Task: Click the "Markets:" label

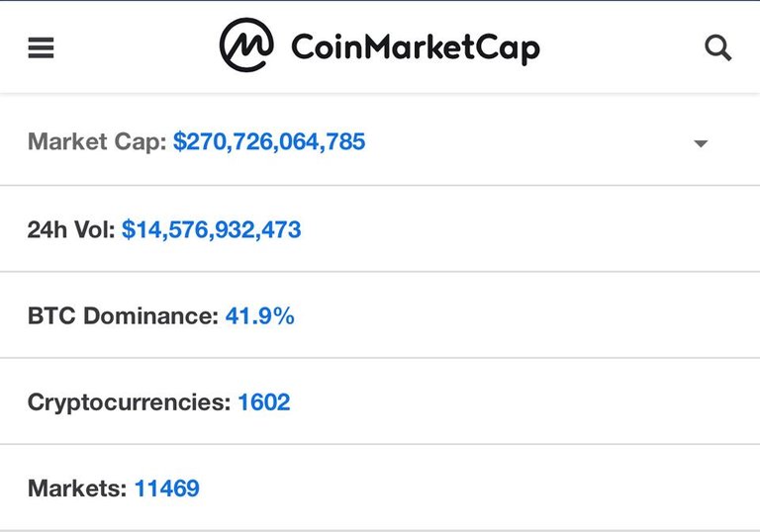Action: pyautogui.click(x=77, y=488)
